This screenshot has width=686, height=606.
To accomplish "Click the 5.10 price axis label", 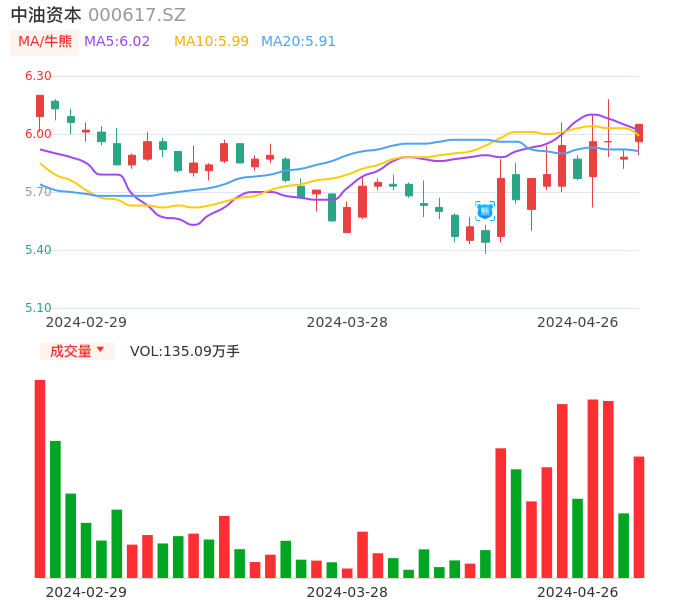I will [x=38, y=308].
